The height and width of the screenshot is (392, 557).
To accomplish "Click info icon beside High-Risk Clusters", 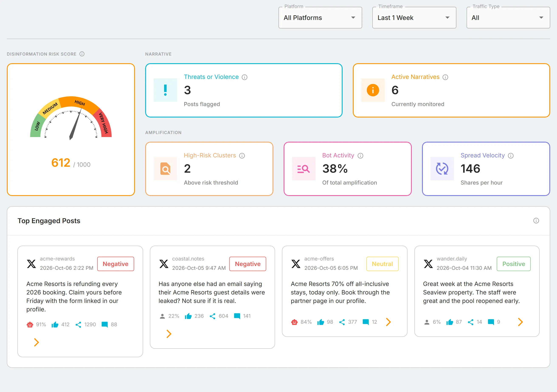I will [x=242, y=156].
